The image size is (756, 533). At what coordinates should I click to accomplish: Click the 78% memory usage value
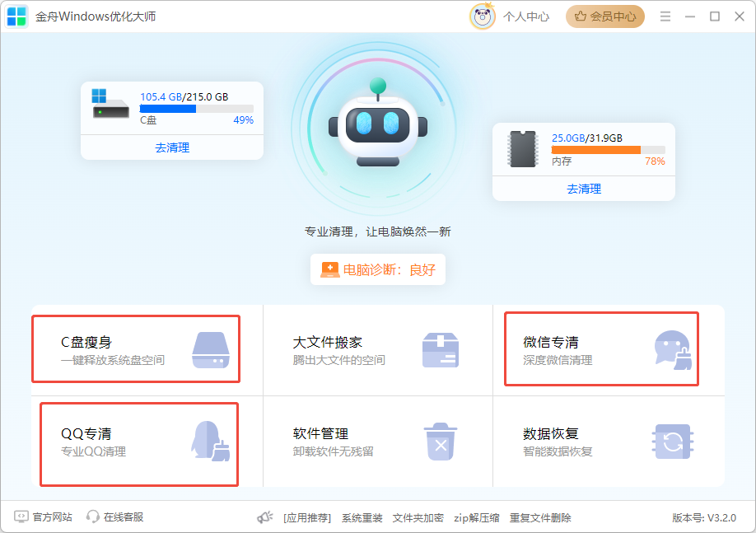[x=655, y=161]
